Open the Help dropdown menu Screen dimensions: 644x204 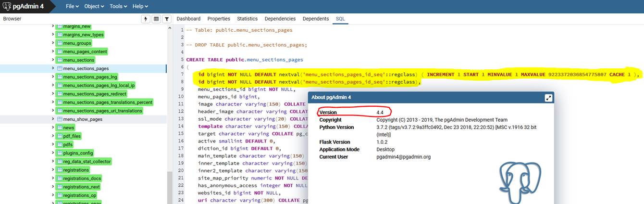pos(140,6)
